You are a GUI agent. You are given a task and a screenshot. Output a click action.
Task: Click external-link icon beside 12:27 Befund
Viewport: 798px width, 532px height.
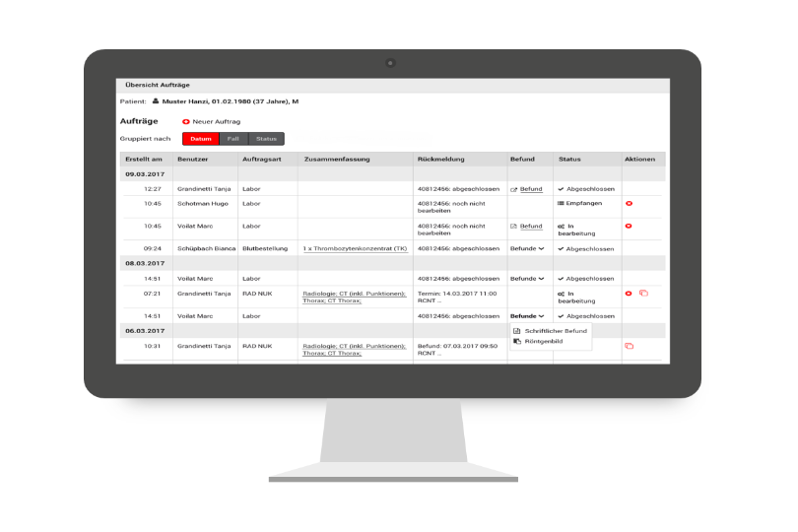tap(513, 188)
